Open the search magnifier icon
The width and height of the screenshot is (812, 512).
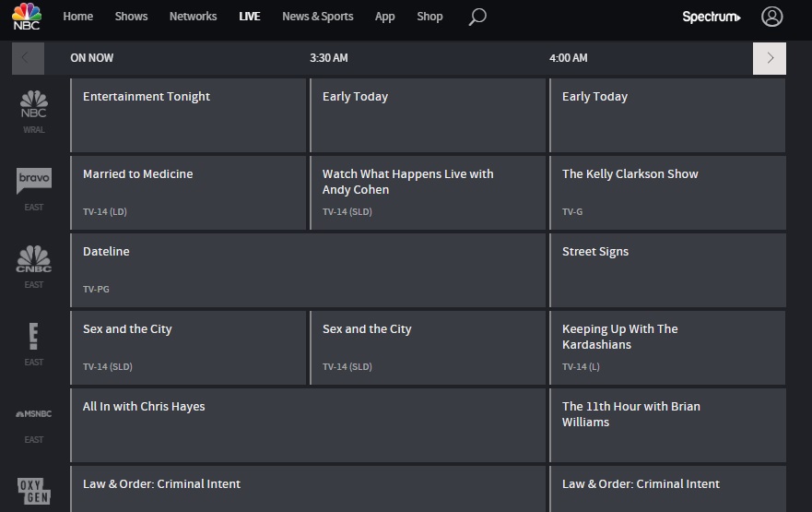477,17
